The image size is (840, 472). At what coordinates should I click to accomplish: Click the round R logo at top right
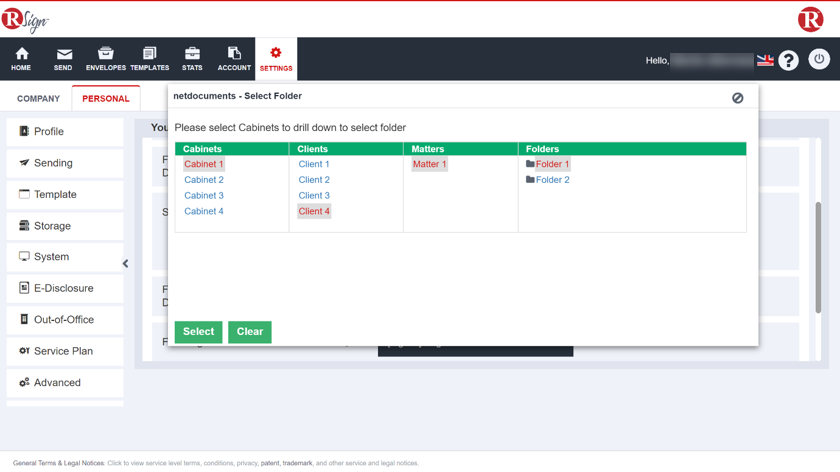[811, 19]
